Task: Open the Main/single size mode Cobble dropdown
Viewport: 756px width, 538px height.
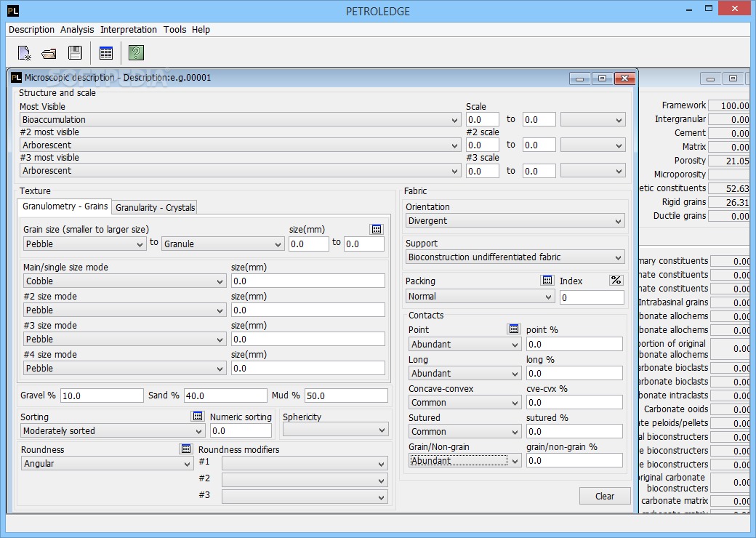Action: pos(124,281)
